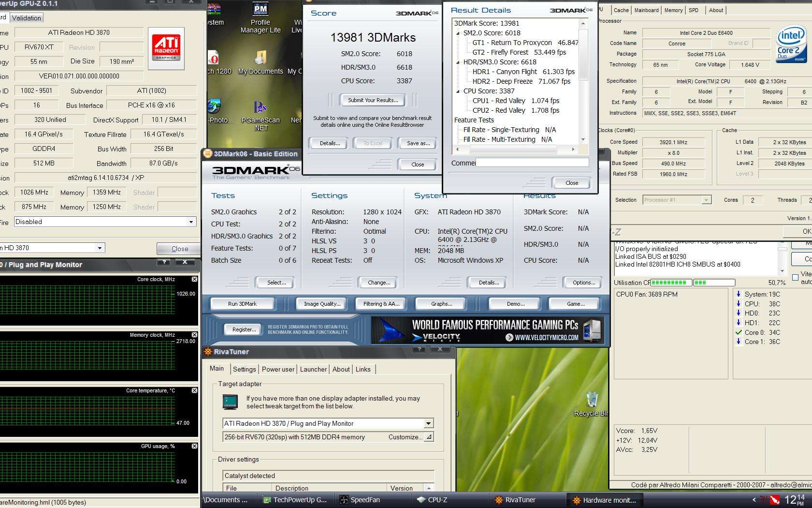Viewport: 812px width, 508px height.
Task: Collapse the SM2.0 Score tree node
Action: pyautogui.click(x=459, y=33)
